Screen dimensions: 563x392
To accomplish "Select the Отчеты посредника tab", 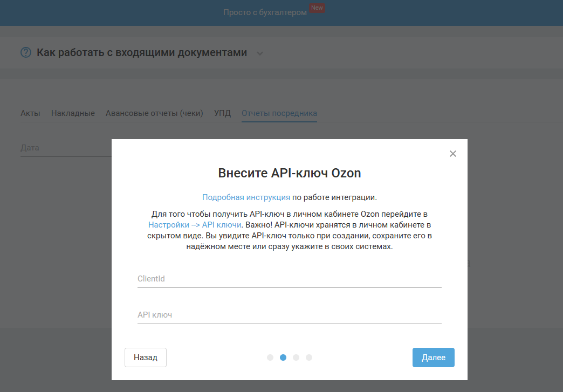I will [x=279, y=113].
